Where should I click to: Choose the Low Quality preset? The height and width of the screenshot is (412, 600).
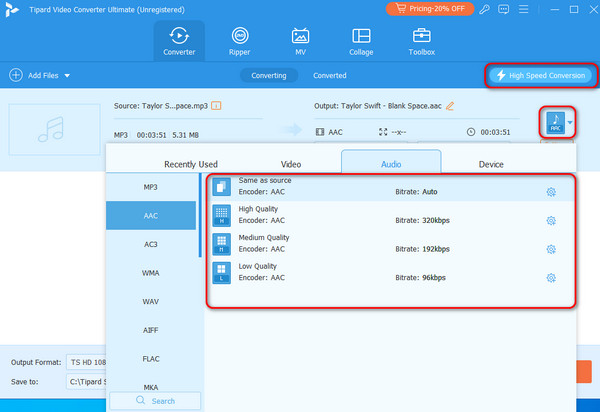click(x=392, y=273)
